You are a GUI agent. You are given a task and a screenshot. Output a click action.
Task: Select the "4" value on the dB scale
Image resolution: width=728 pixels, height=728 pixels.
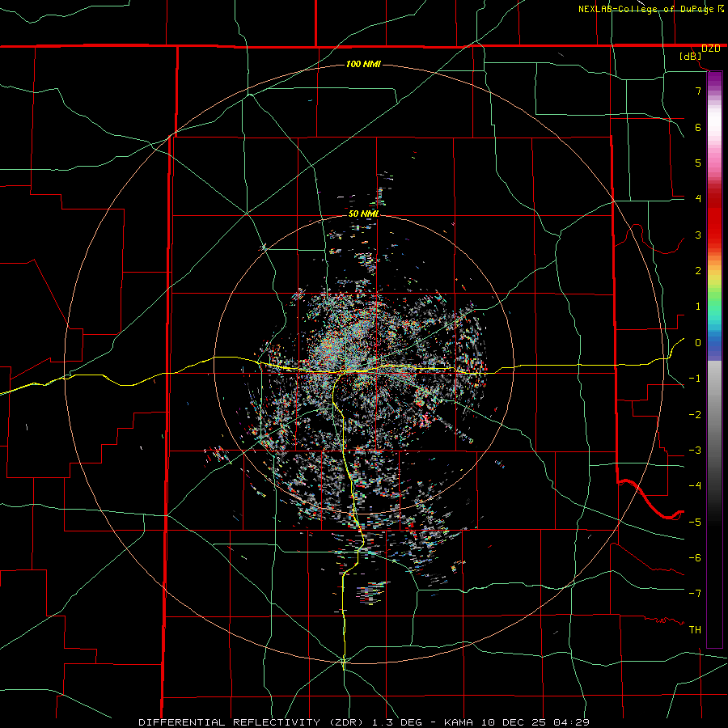click(x=698, y=199)
